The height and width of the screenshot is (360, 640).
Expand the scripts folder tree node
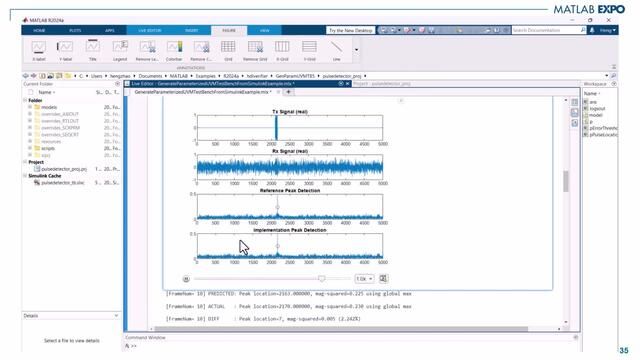pyautogui.click(x=30, y=148)
